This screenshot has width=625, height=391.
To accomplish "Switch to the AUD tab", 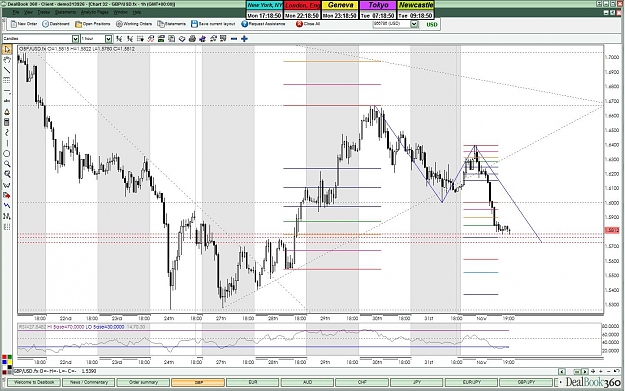I will [307, 382].
